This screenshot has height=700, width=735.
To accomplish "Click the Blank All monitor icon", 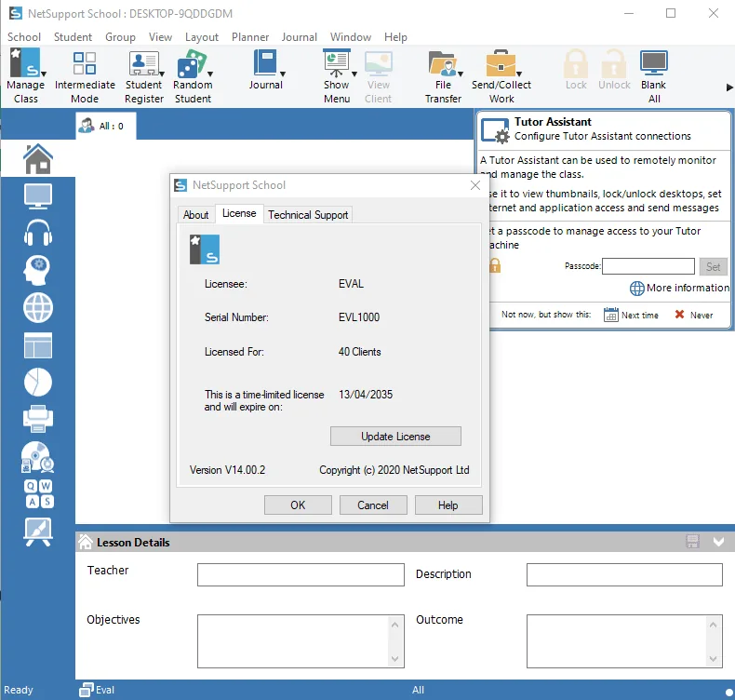I will pos(653,62).
